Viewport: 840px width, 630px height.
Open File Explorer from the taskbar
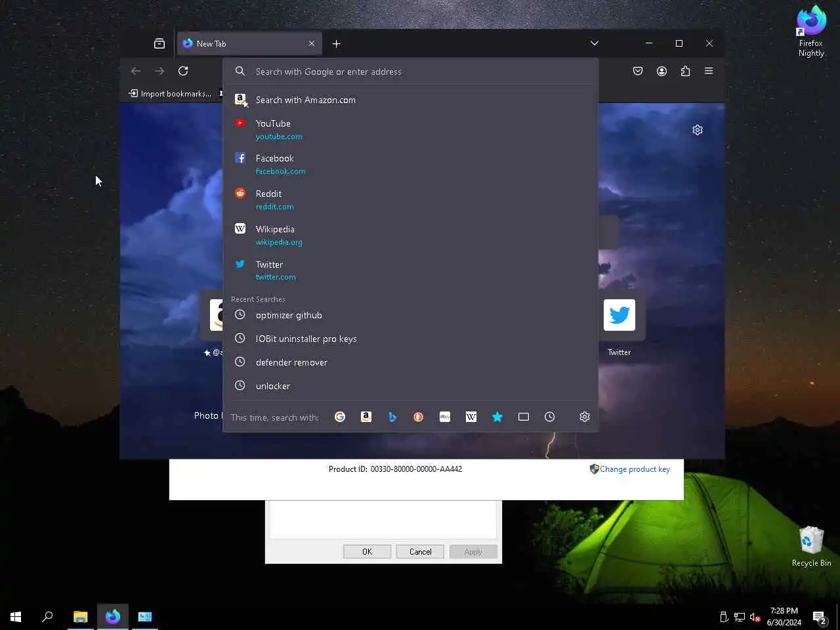(x=81, y=617)
